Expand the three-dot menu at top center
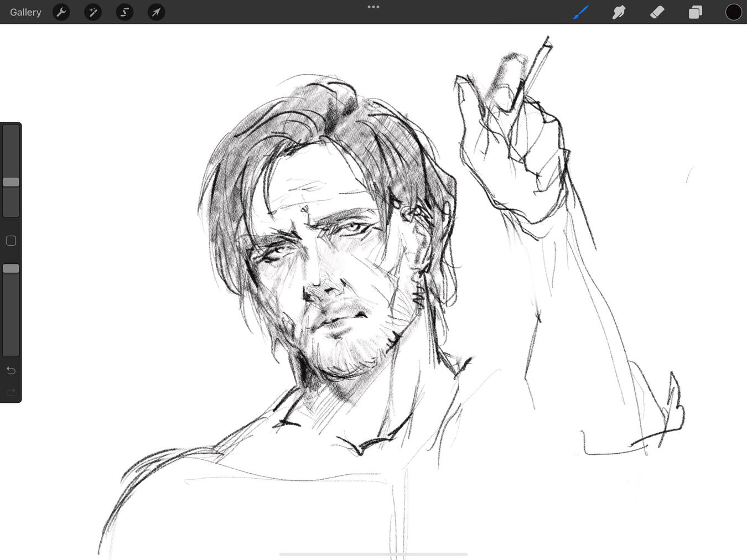 tap(373, 7)
